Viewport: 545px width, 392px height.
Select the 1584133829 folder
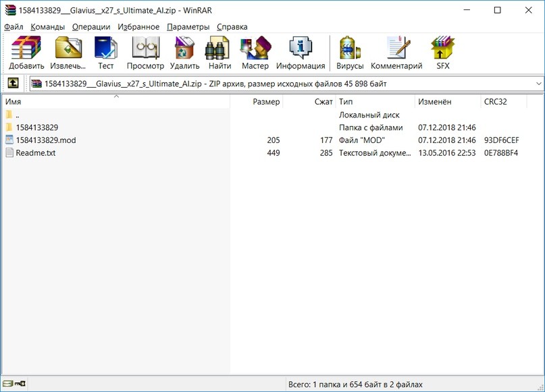click(36, 127)
